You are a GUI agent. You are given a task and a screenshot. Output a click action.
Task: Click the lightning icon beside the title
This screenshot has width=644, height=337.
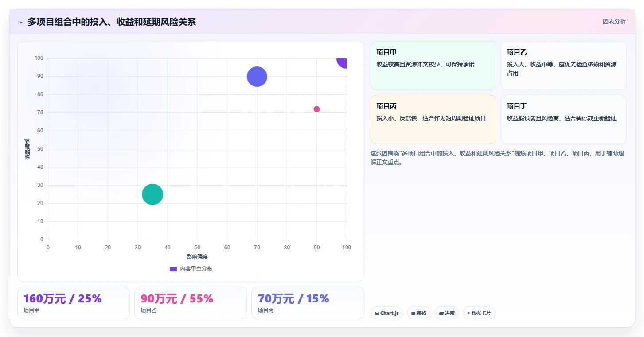click(21, 22)
